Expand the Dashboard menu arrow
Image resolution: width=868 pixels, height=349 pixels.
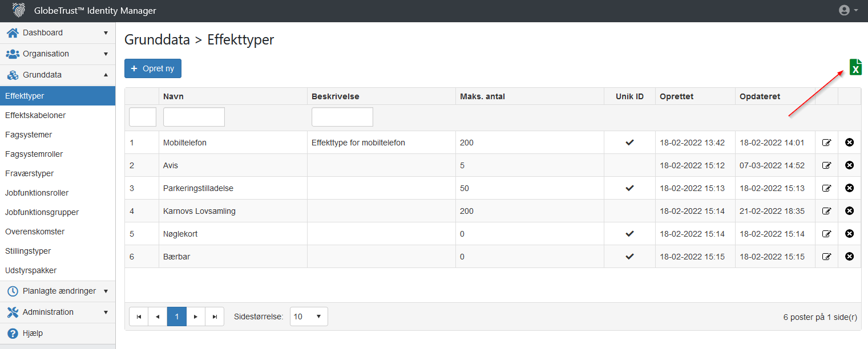click(106, 33)
